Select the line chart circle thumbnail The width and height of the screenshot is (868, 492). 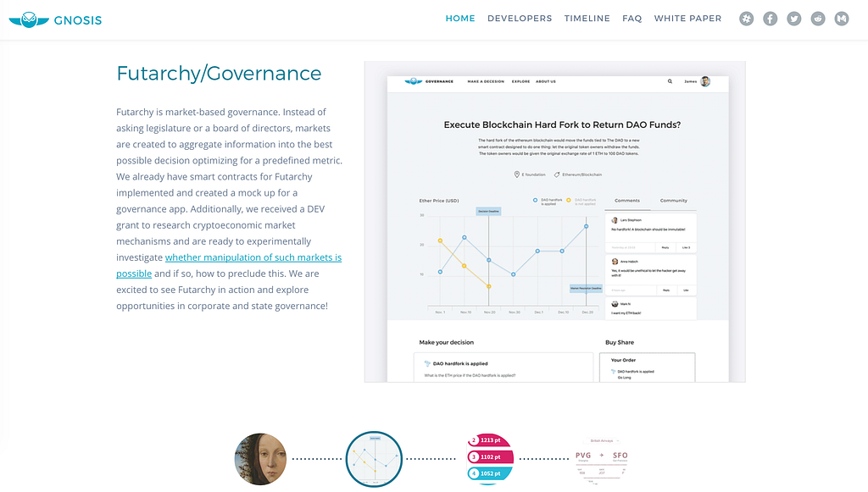[374, 459]
